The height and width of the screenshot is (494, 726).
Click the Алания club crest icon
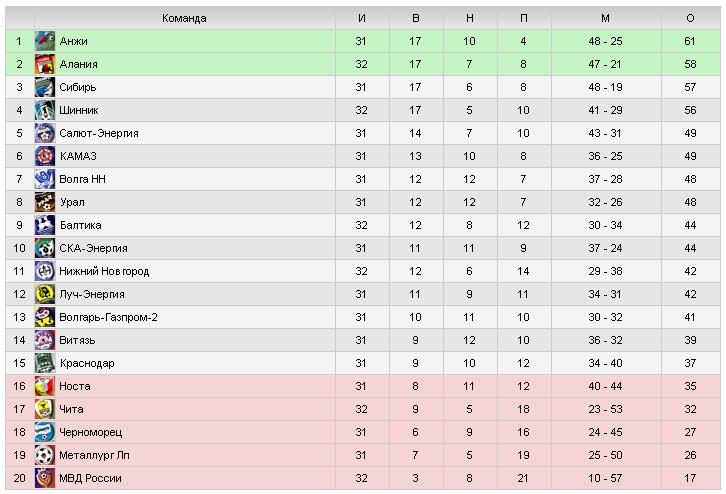(44, 64)
